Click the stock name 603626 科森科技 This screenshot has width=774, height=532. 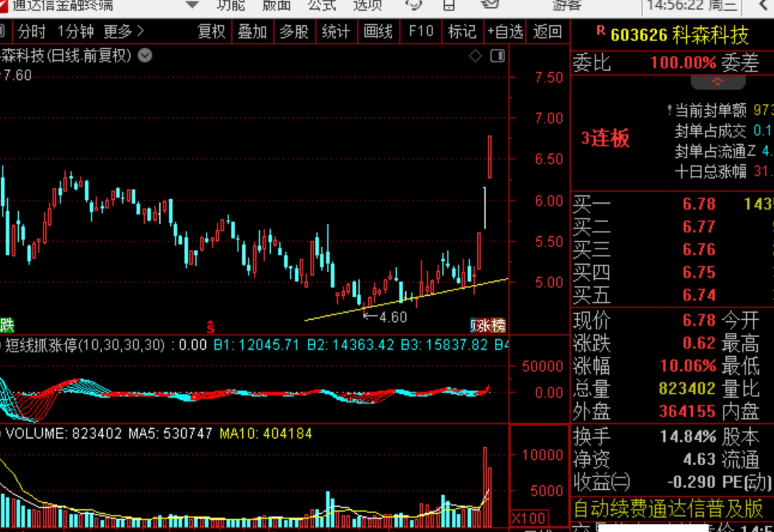(679, 35)
